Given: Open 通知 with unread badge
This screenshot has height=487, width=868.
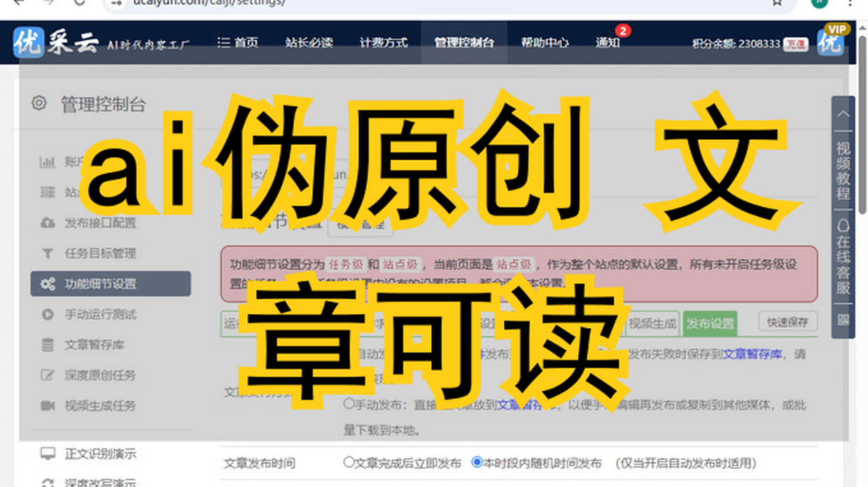Looking at the screenshot, I should [x=608, y=43].
